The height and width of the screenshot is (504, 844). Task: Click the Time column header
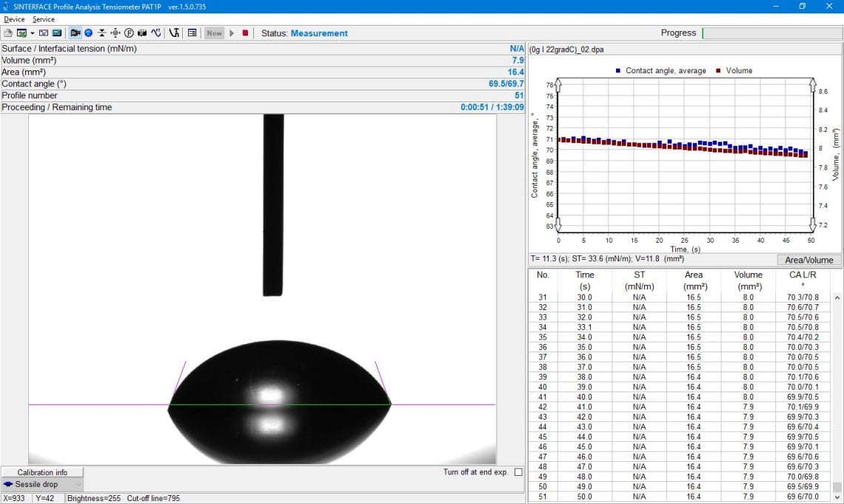(x=585, y=280)
